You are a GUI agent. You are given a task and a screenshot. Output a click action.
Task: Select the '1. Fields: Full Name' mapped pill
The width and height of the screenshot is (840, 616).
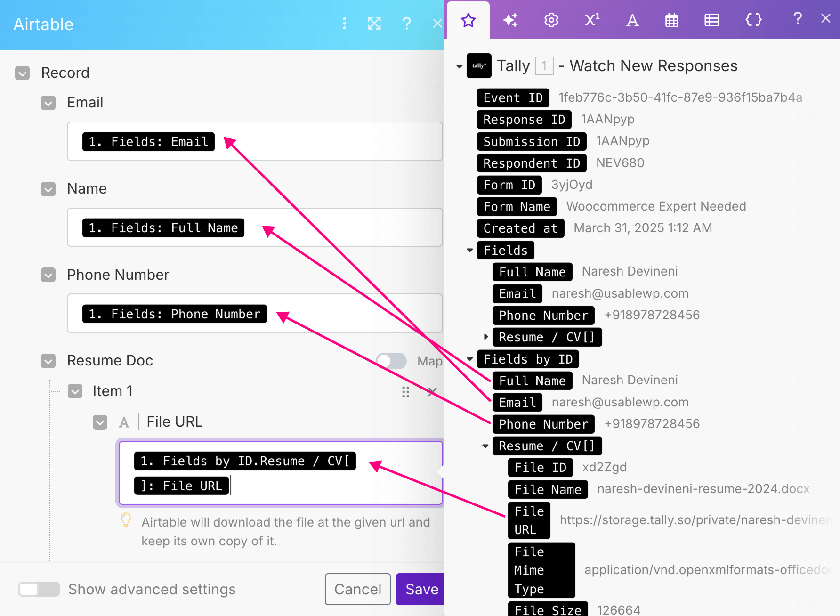coord(163,228)
